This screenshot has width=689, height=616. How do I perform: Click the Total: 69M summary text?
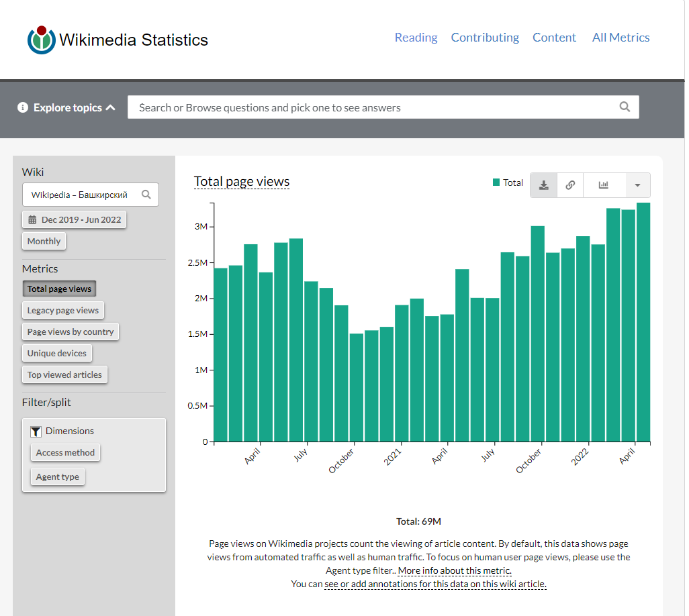418,521
